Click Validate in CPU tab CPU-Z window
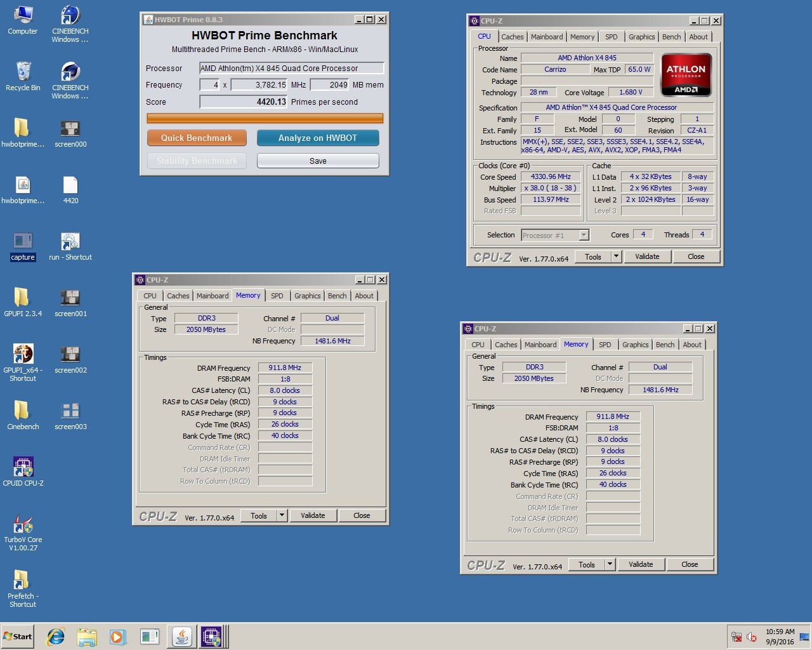This screenshot has width=812, height=650. click(x=647, y=256)
